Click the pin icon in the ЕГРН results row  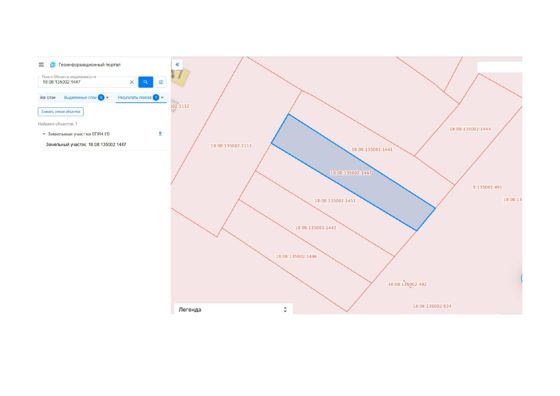click(160, 134)
